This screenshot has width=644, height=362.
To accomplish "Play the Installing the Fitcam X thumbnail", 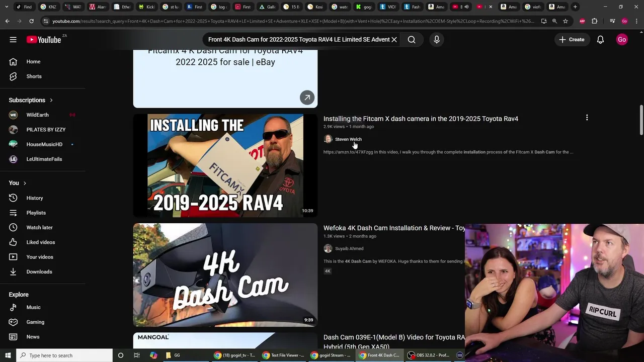I will point(225,165).
